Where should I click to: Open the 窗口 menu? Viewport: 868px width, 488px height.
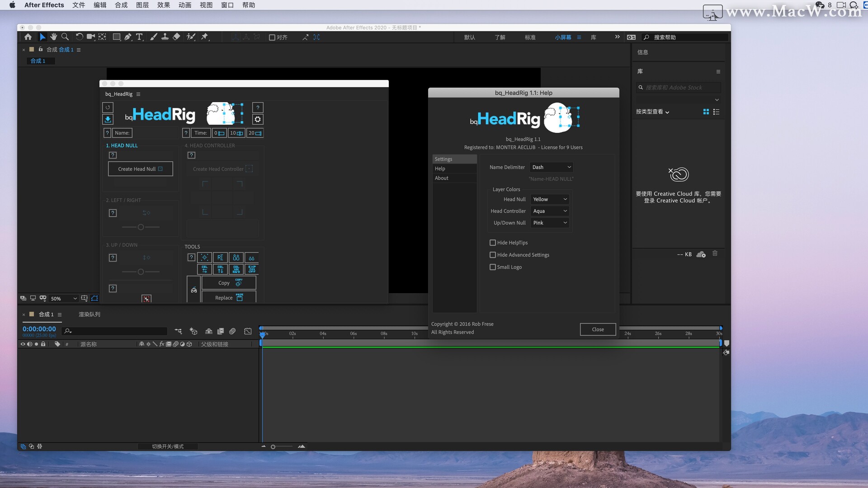227,5
